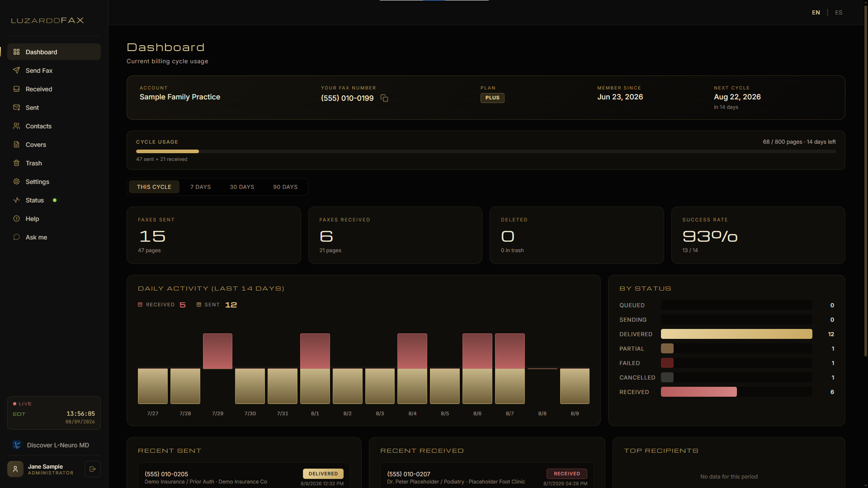The height and width of the screenshot is (488, 868).
Task: Switch to the 7 Days tab
Action: pyautogui.click(x=201, y=187)
